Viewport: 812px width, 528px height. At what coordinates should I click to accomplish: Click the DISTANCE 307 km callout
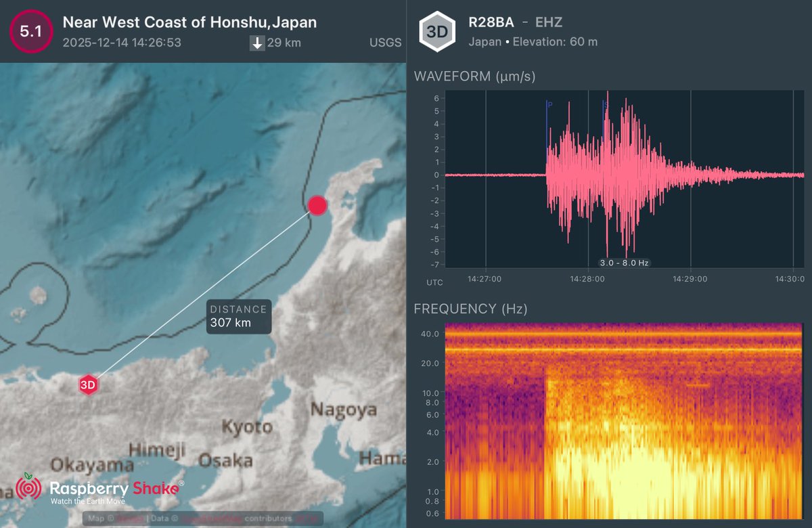[238, 316]
